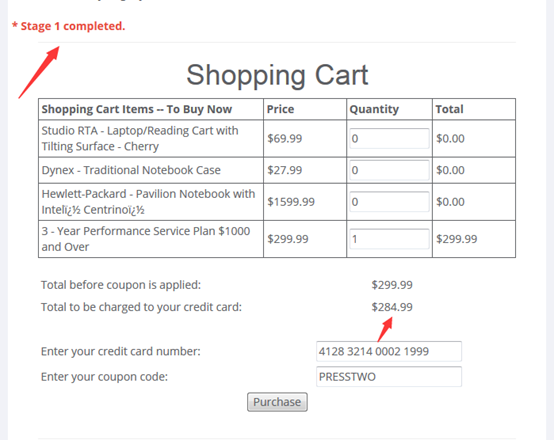Focus the Hewlett-Packard Pavilion quantity box
The image size is (554, 440).
389,202
